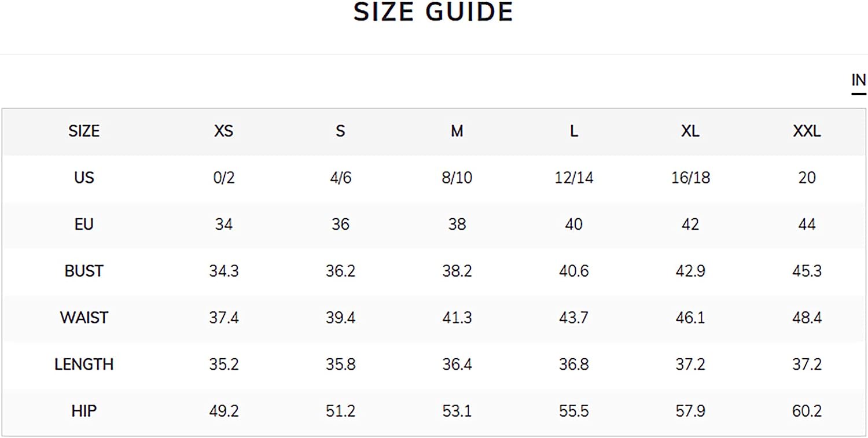Click the US row label
Viewport: 868px width, 438px height.
(x=84, y=178)
